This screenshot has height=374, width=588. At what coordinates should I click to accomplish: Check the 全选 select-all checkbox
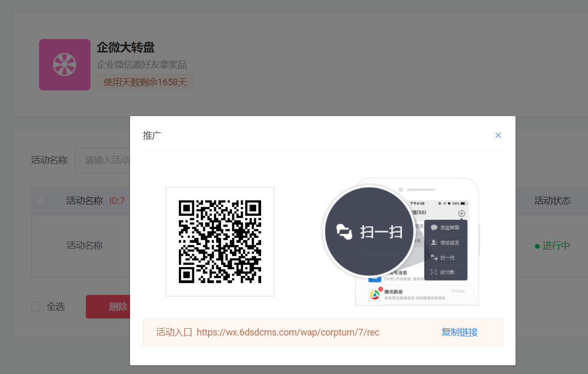point(35,306)
